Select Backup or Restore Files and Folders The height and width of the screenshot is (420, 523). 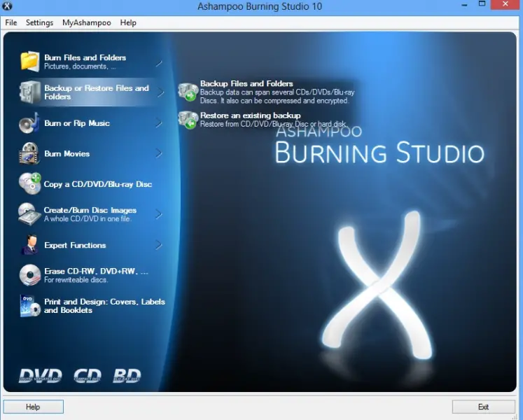tap(97, 92)
